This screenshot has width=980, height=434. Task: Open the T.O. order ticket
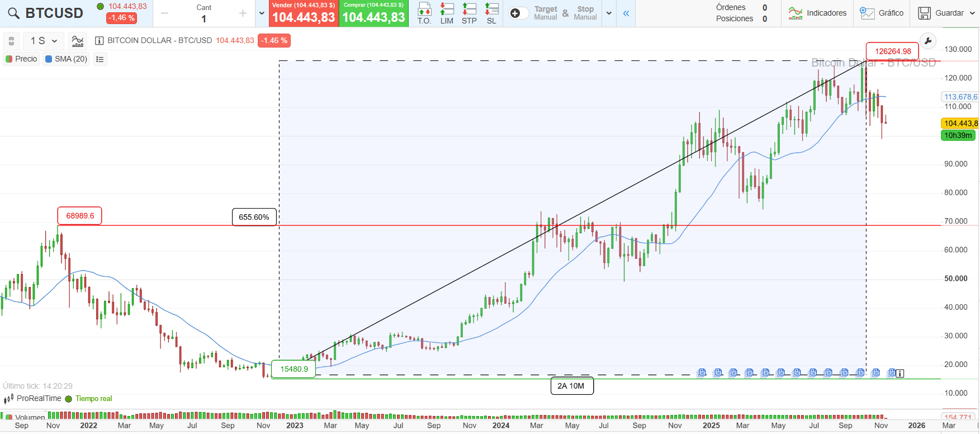(424, 13)
